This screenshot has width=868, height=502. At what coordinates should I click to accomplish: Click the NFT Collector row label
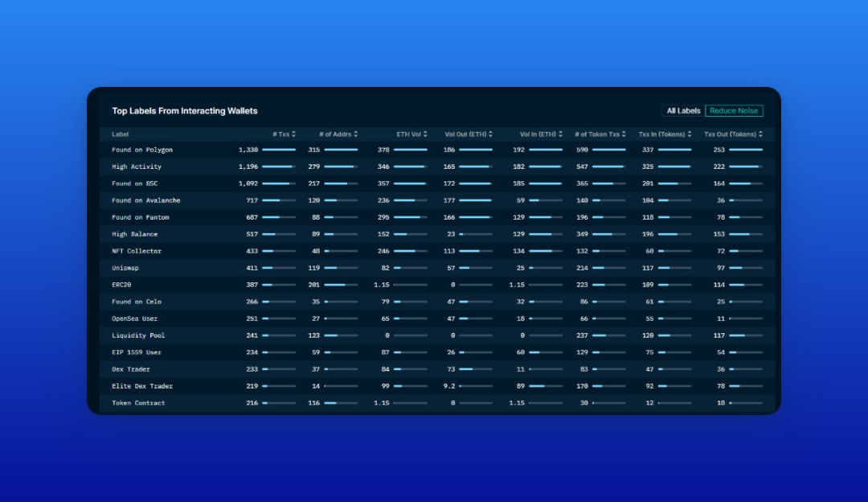[x=136, y=251]
